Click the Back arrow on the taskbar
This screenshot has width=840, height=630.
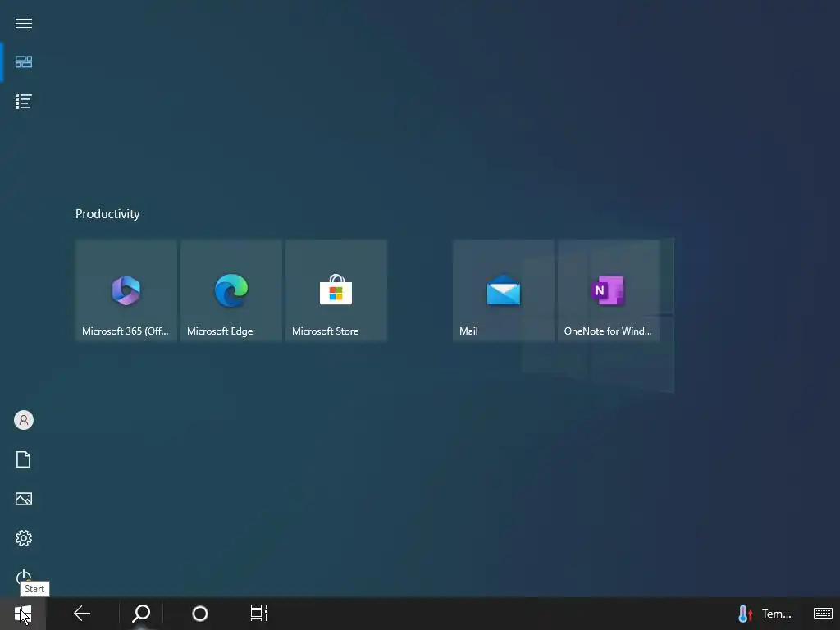point(82,614)
